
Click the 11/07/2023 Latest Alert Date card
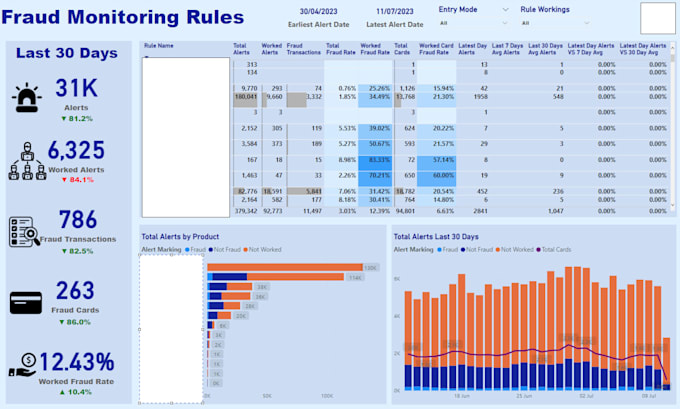(395, 17)
